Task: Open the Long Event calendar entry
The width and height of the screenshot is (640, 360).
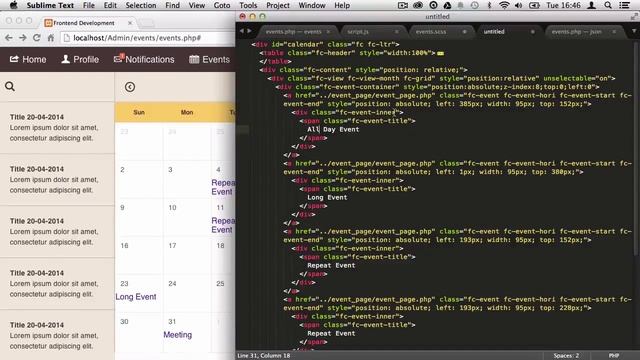Action: click(x=136, y=297)
